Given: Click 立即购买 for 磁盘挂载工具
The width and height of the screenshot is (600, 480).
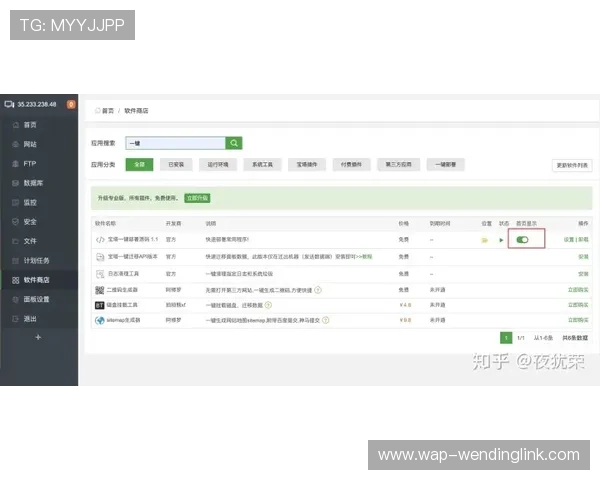Looking at the screenshot, I should coord(578,305).
